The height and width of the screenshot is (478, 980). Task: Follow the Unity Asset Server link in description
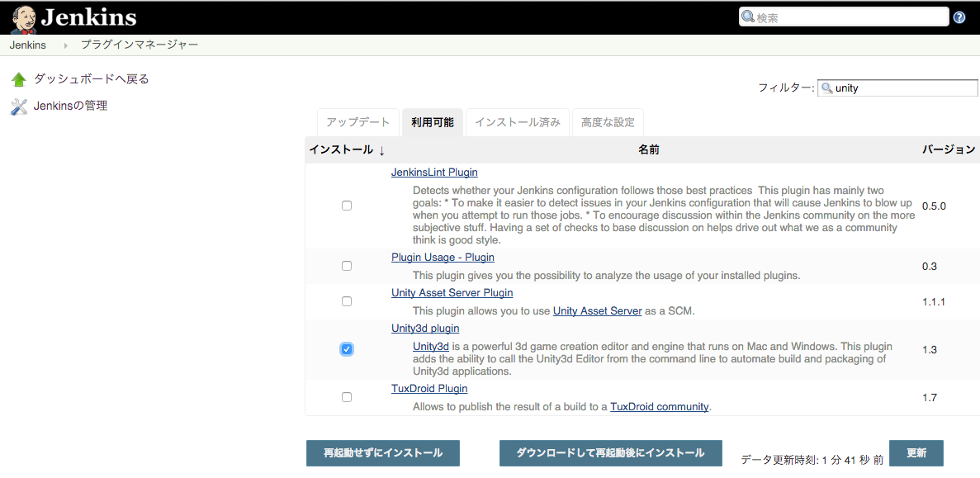click(x=598, y=310)
